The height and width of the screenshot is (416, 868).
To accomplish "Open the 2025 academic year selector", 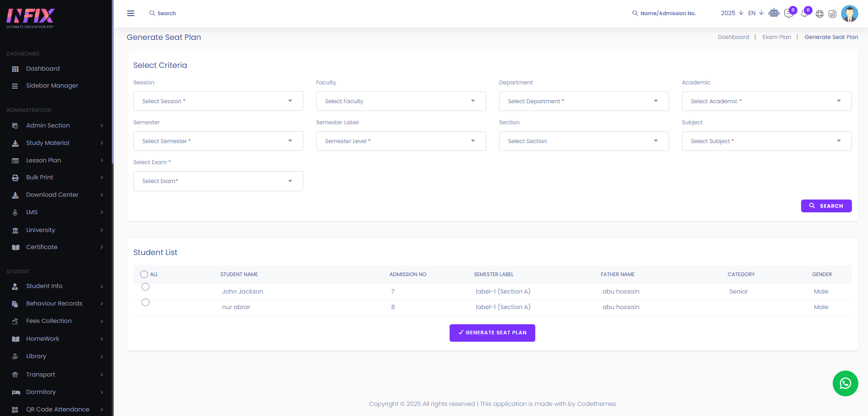I will click(732, 13).
